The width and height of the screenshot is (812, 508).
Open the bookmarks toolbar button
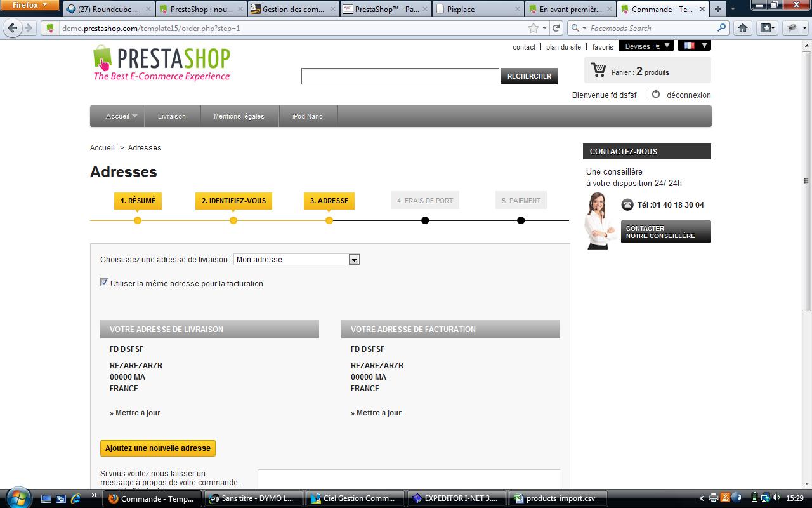pos(767,28)
